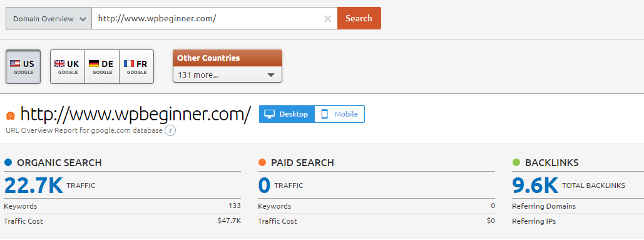644x240 pixels.
Task: Click the mobile phone icon
Action: tap(324, 114)
